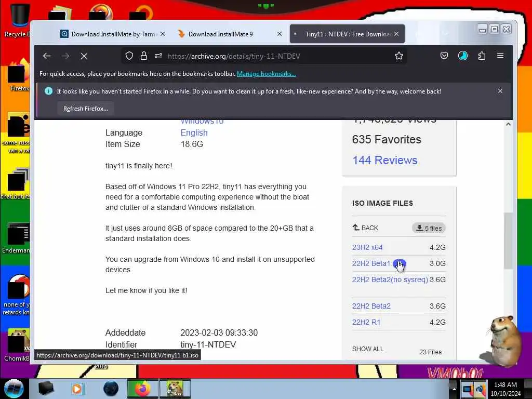Open the Firefox taskbar icon

(x=143, y=389)
